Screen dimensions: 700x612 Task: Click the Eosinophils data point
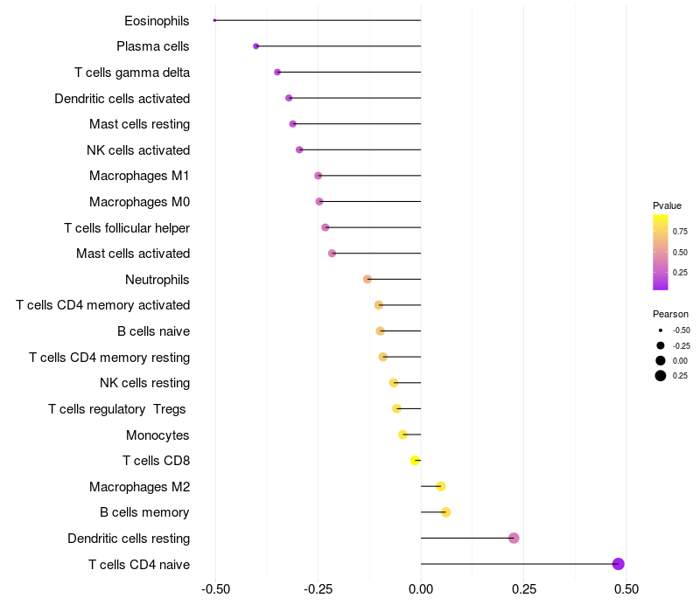pyautogui.click(x=214, y=20)
